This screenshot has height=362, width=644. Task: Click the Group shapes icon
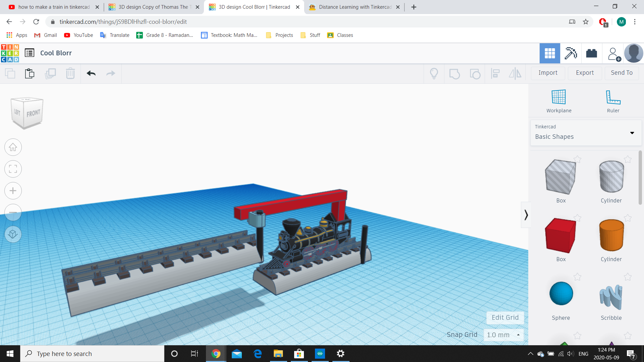tap(454, 73)
